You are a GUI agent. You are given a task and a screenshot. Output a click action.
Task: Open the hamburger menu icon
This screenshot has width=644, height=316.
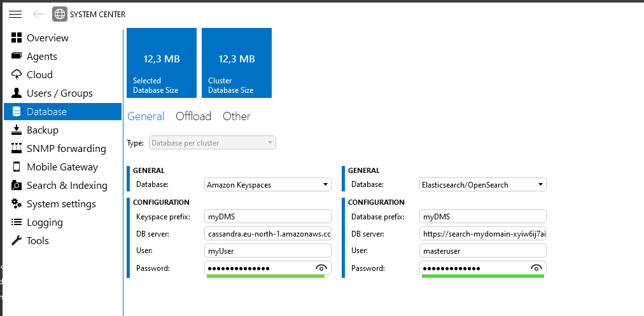pyautogui.click(x=15, y=14)
